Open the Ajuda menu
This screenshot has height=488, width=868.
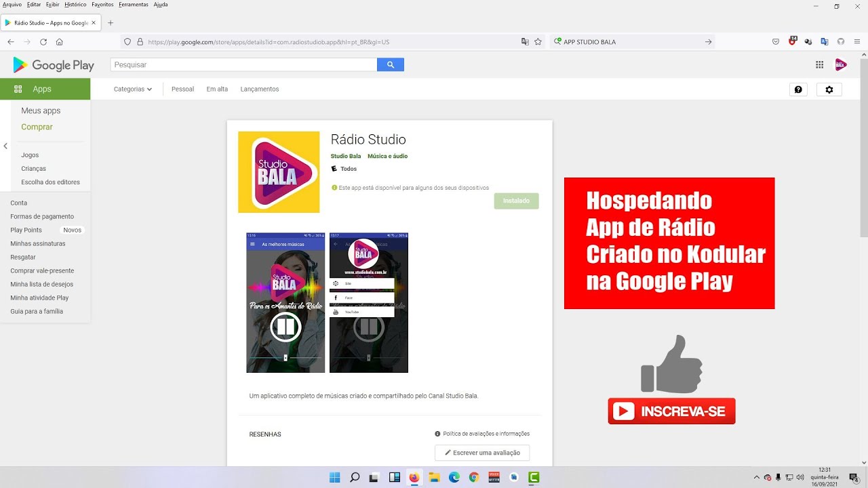tap(161, 5)
